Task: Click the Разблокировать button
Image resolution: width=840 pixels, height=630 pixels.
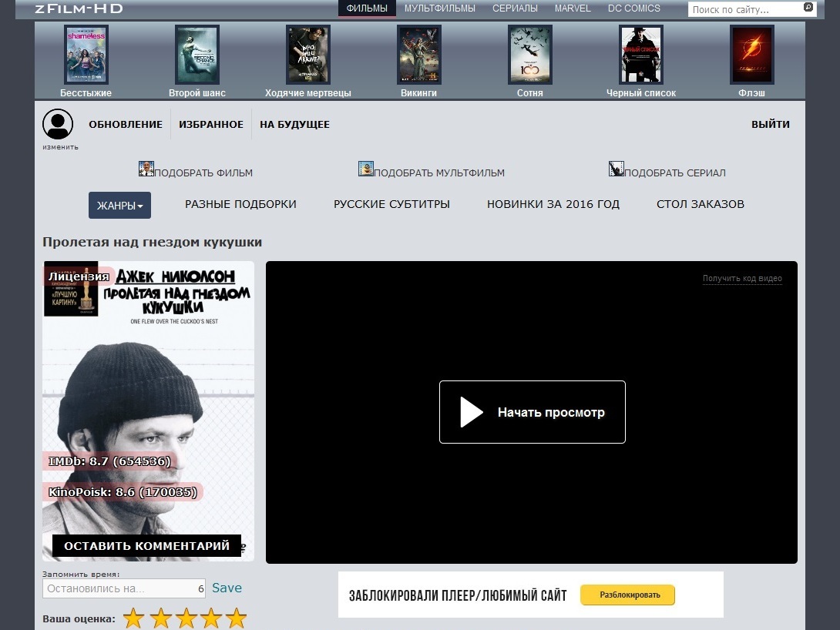Action: click(627, 595)
